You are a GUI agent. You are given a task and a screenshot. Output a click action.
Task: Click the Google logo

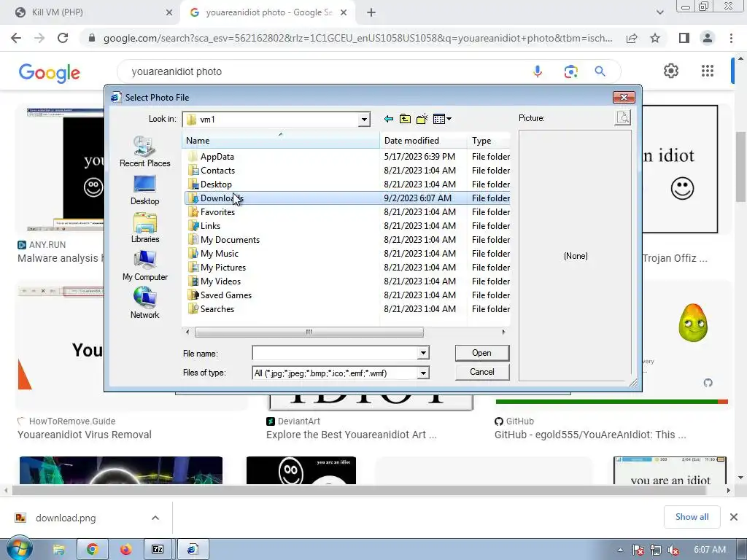[x=49, y=72]
